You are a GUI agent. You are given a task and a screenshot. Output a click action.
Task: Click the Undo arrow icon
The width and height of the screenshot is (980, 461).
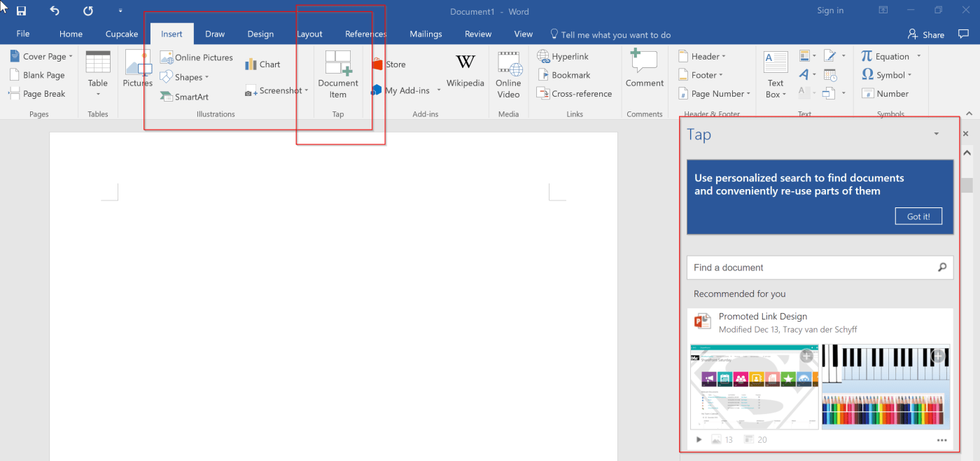pos(55,11)
